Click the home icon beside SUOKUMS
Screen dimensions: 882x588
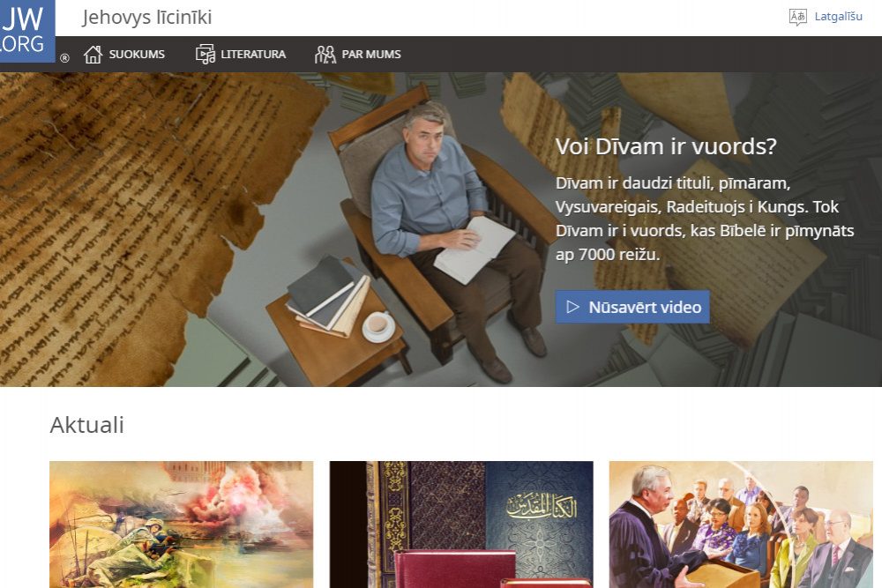click(93, 55)
